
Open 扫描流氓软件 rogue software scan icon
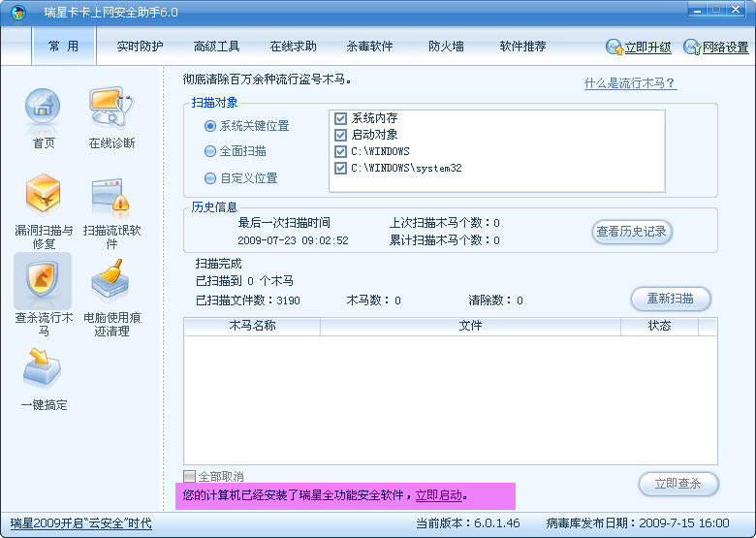[x=110, y=197]
